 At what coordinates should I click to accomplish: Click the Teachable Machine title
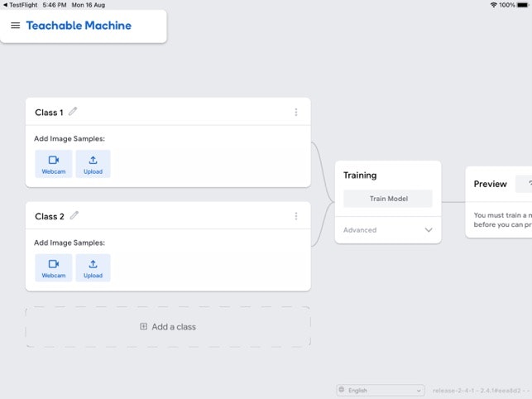[79, 26]
